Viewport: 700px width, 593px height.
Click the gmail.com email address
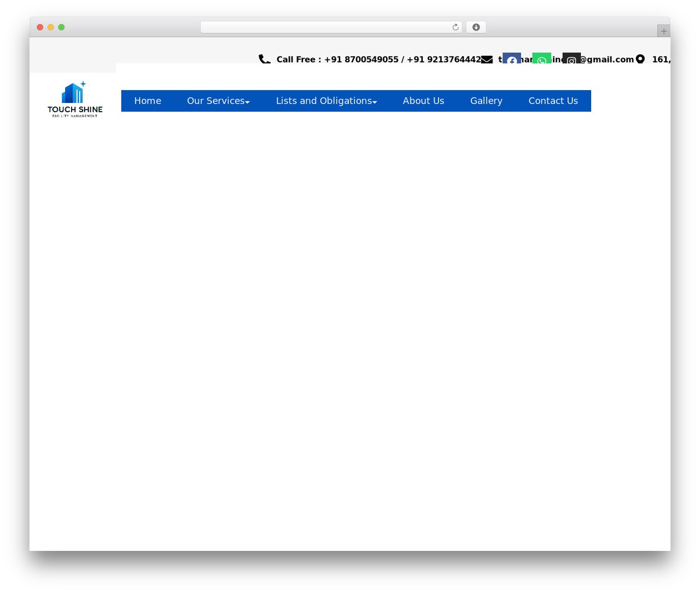pos(566,59)
